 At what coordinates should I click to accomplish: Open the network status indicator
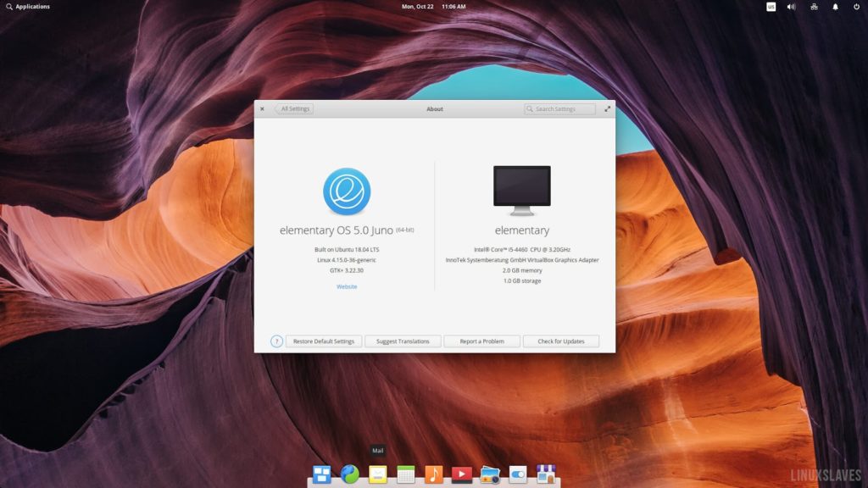(x=814, y=7)
